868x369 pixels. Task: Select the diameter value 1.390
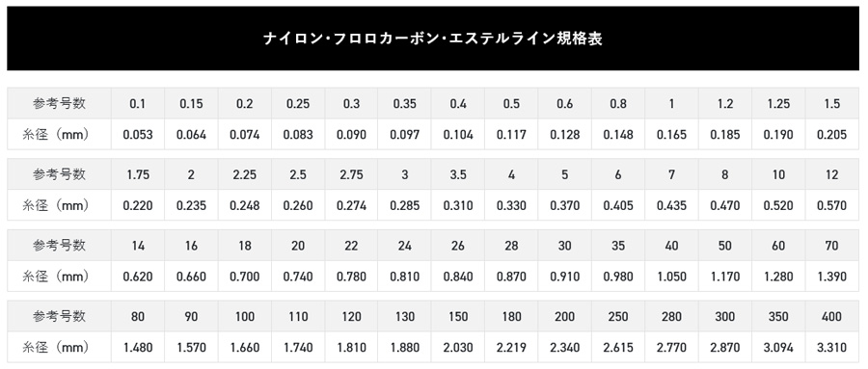point(831,277)
